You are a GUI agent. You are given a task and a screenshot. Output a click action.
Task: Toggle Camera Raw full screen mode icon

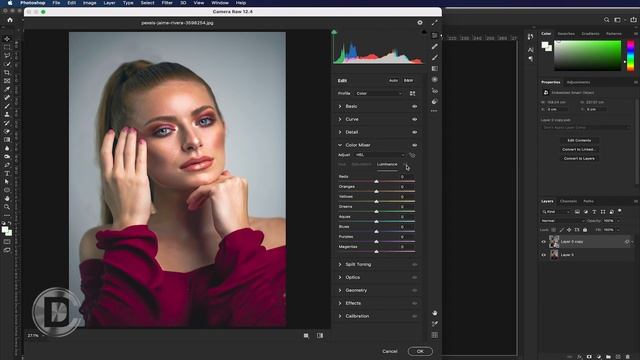point(435,23)
